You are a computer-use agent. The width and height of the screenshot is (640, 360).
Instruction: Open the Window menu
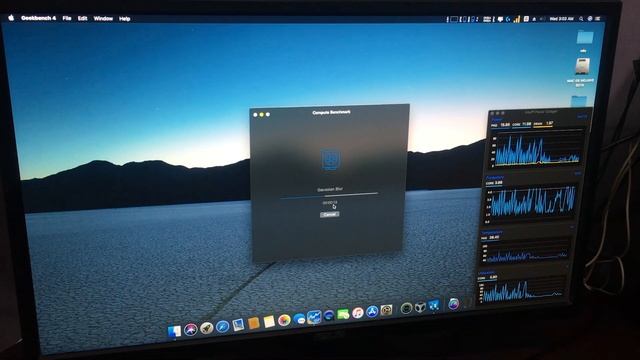click(103, 18)
